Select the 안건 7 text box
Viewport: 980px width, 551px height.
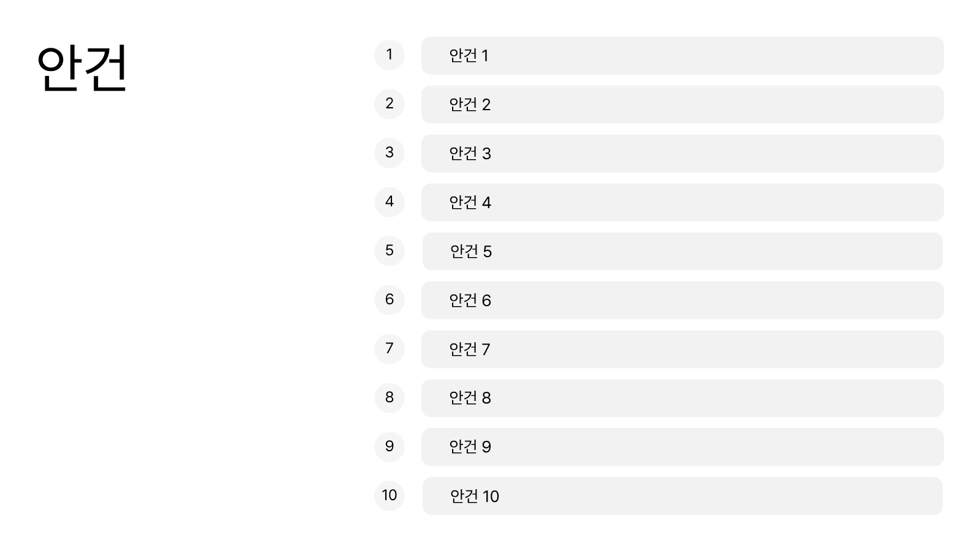click(x=682, y=350)
